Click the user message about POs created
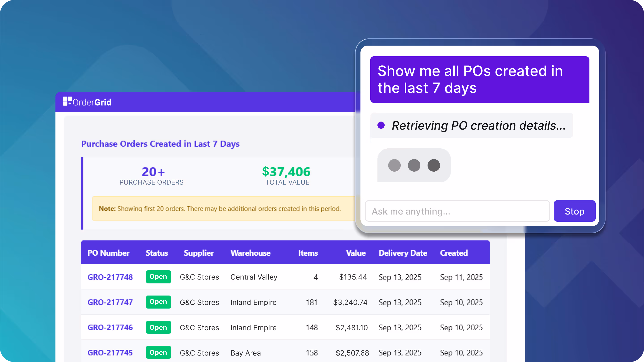The image size is (644, 362). (479, 80)
